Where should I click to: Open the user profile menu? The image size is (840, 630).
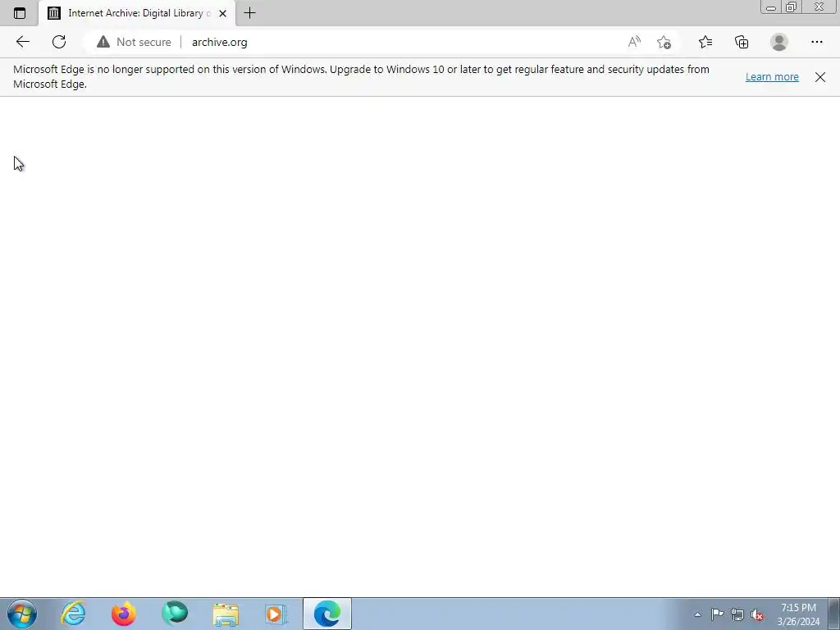779,42
